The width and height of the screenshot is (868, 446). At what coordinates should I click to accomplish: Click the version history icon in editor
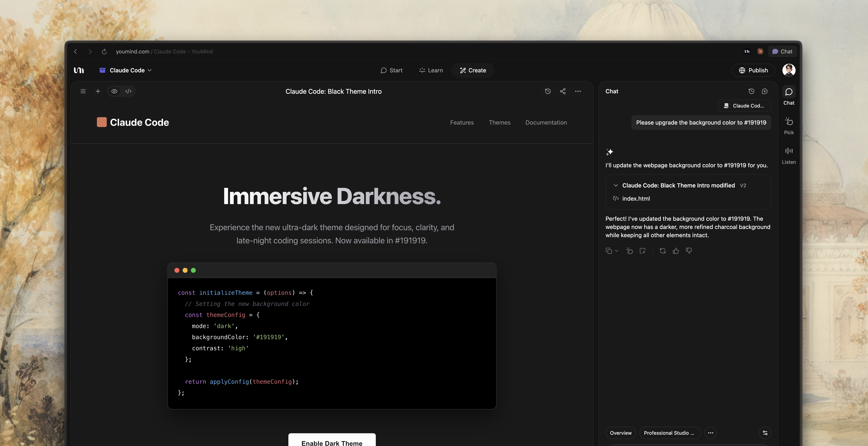[x=548, y=91]
